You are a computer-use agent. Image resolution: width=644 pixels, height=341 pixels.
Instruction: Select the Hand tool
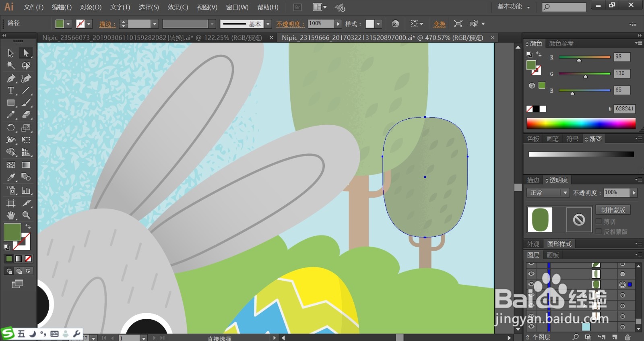click(x=11, y=215)
